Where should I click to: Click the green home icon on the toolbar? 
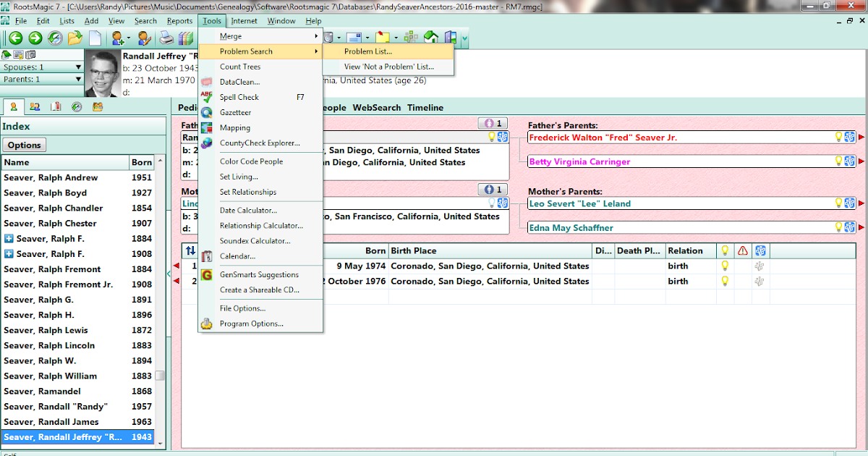430,38
